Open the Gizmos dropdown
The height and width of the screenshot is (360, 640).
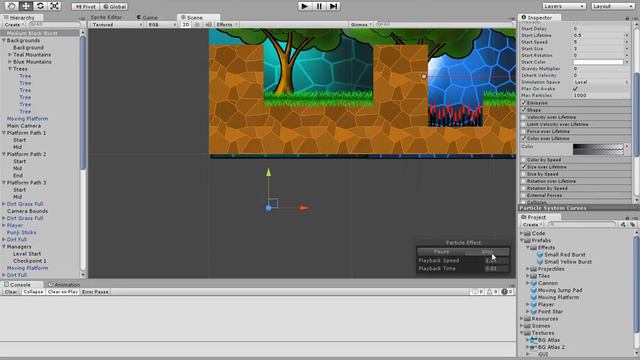361,24
